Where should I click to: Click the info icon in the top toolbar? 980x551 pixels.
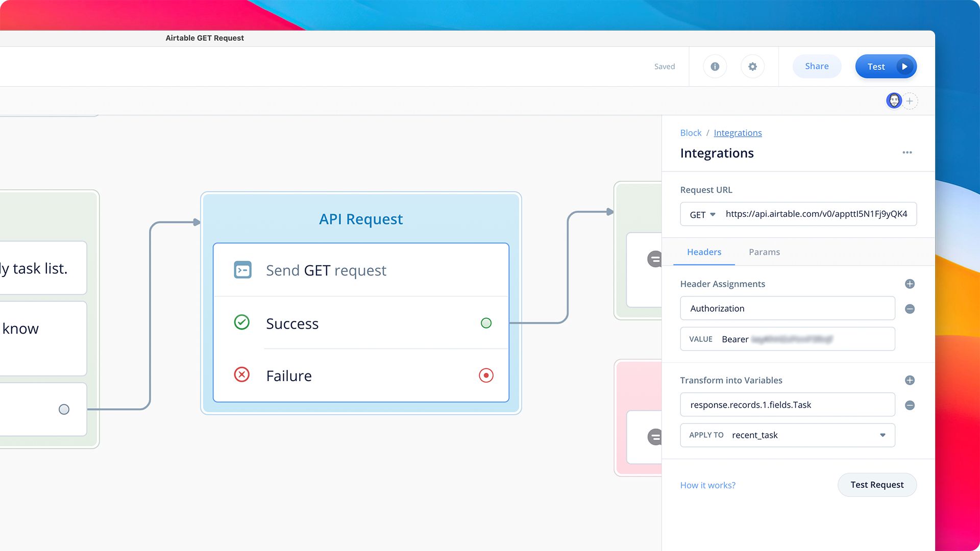(x=715, y=66)
